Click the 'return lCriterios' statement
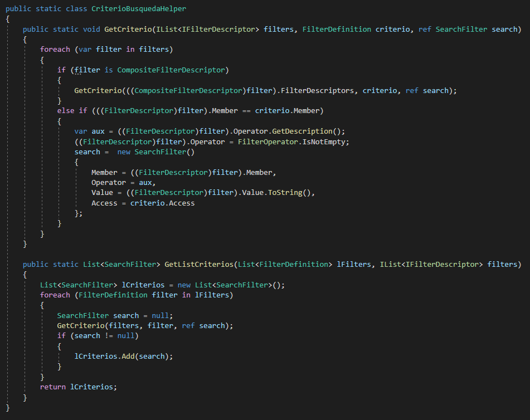530x420 pixels. pyautogui.click(x=79, y=387)
